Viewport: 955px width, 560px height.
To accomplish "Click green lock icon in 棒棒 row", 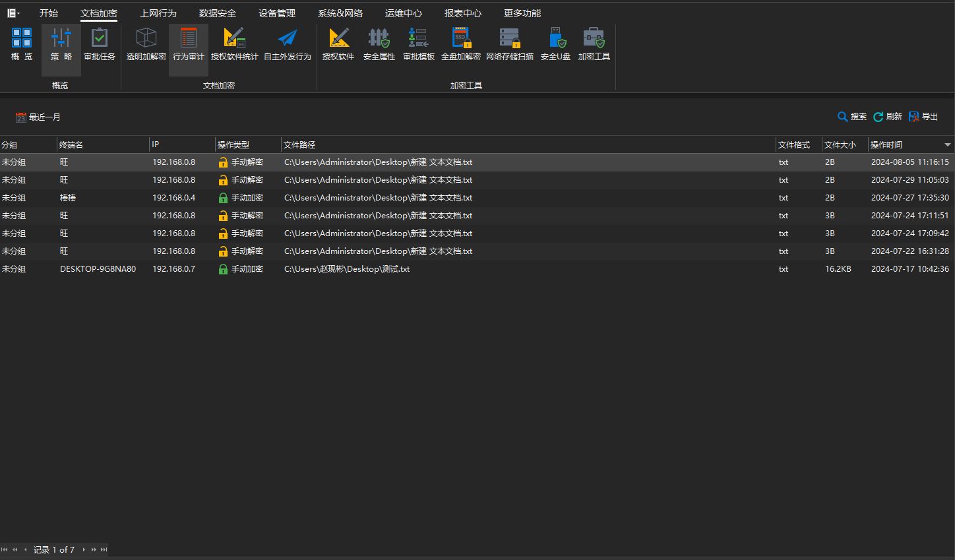I will [x=223, y=198].
